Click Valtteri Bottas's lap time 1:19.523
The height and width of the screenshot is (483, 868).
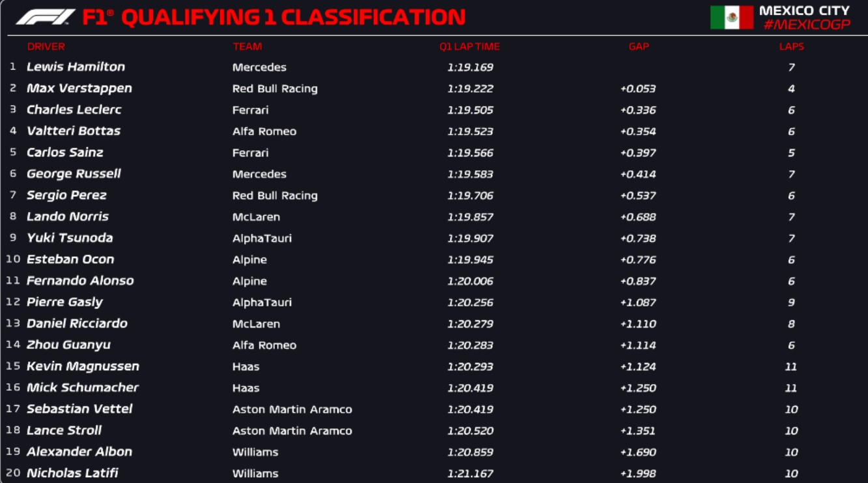click(470, 132)
